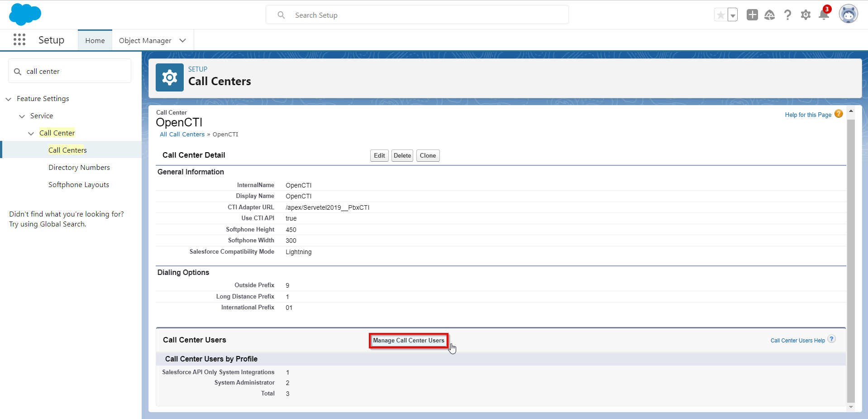Click the Call Center Users Help question icon
Image resolution: width=868 pixels, height=419 pixels.
point(831,339)
